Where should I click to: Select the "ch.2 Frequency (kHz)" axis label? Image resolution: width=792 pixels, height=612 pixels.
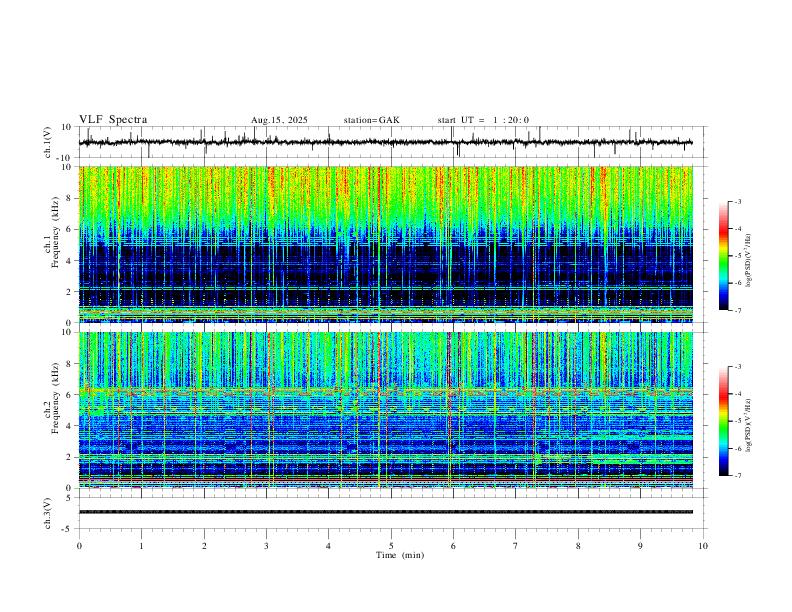tap(52, 398)
